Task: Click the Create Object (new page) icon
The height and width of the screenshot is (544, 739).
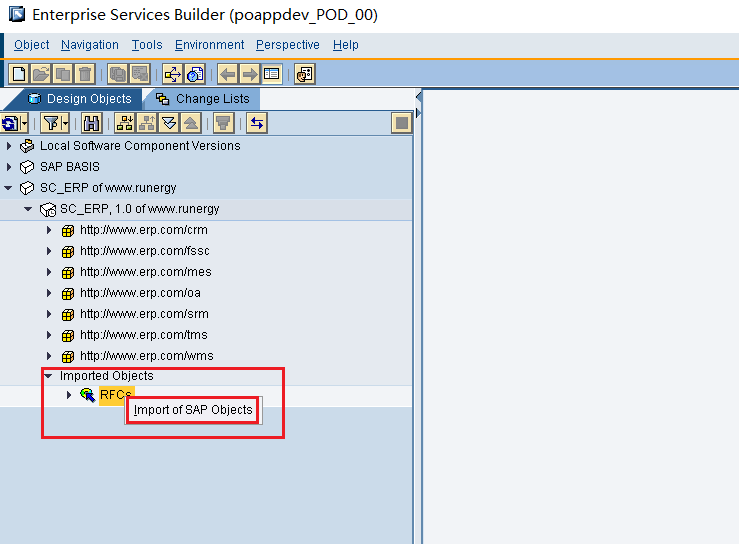Action: pos(19,73)
